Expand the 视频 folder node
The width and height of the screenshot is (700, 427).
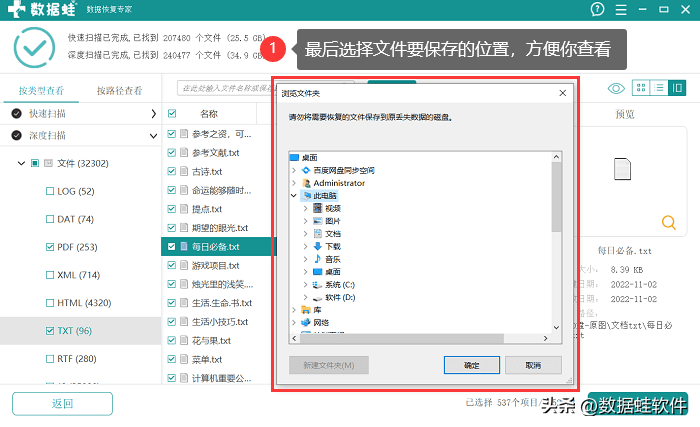(305, 208)
